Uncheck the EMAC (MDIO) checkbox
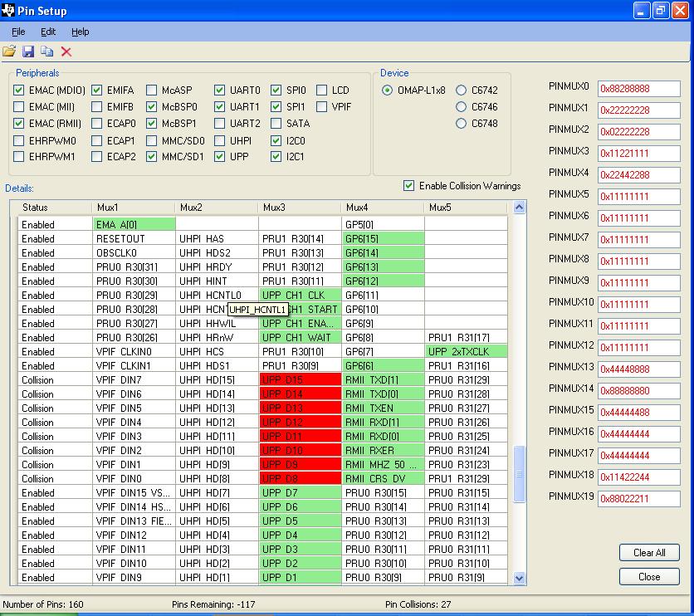This screenshot has height=616, width=694. [18, 90]
